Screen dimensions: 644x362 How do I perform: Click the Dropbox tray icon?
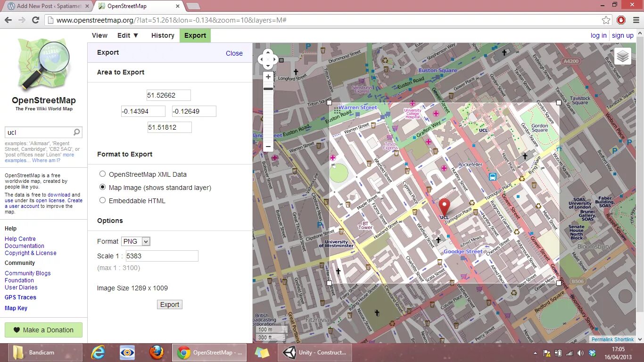point(592,353)
